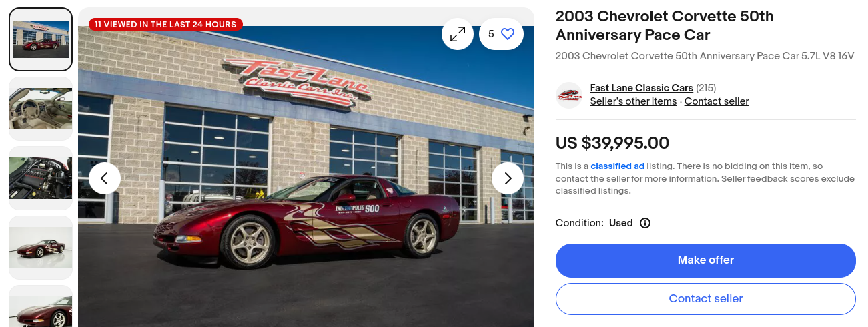Click the large Contact seller button
Screen dimensions: 868x327
tap(706, 299)
